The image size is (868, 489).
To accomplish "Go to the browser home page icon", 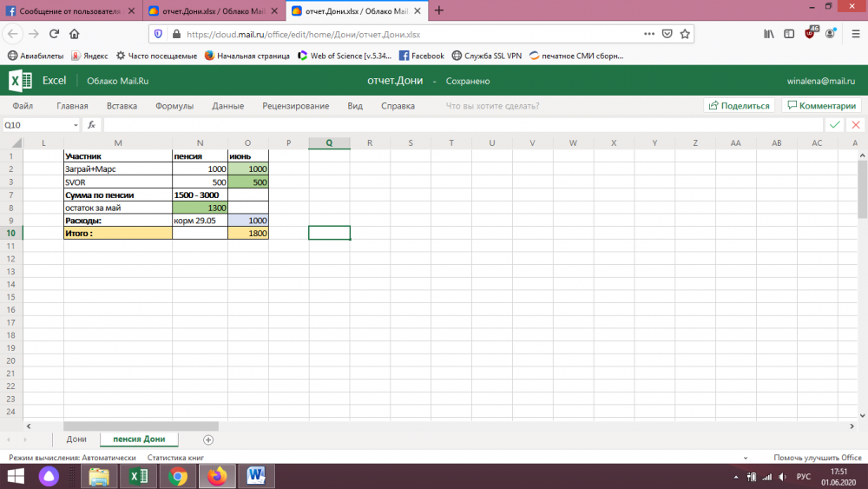I will (75, 34).
